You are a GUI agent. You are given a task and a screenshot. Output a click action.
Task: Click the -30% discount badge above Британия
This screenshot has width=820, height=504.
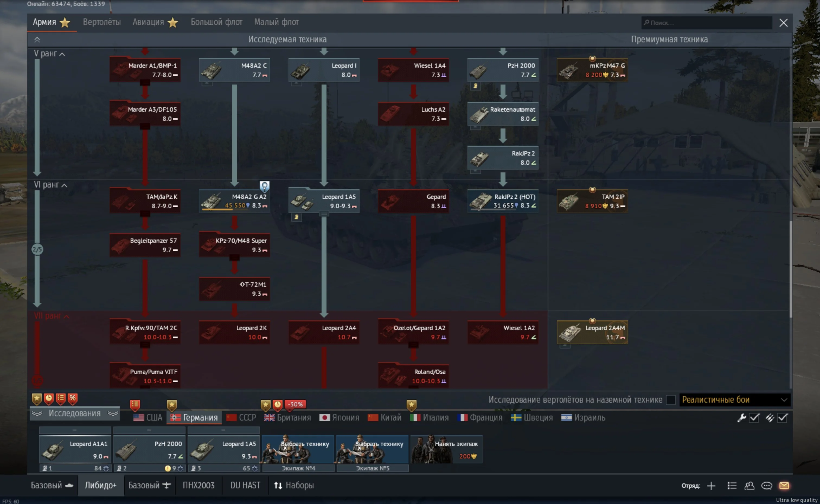(295, 404)
